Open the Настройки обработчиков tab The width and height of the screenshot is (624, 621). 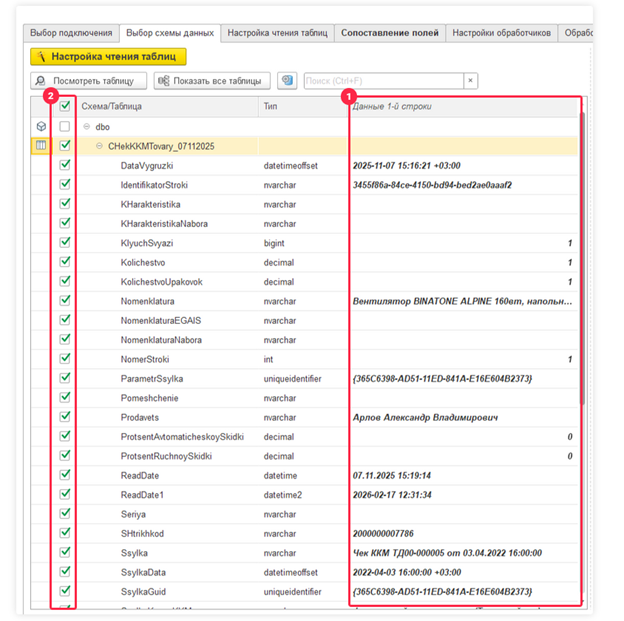[x=501, y=33]
